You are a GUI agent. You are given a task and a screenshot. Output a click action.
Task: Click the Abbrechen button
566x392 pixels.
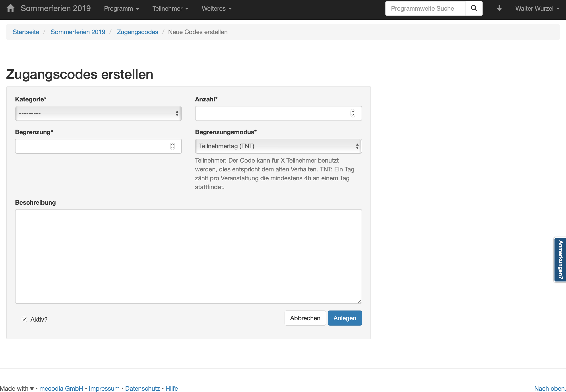[x=305, y=318]
